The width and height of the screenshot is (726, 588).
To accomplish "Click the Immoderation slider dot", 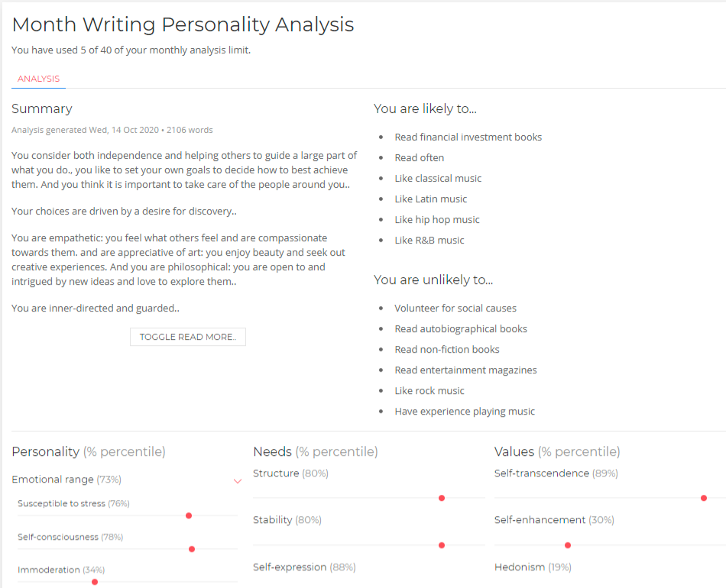I will pyautogui.click(x=94, y=581).
